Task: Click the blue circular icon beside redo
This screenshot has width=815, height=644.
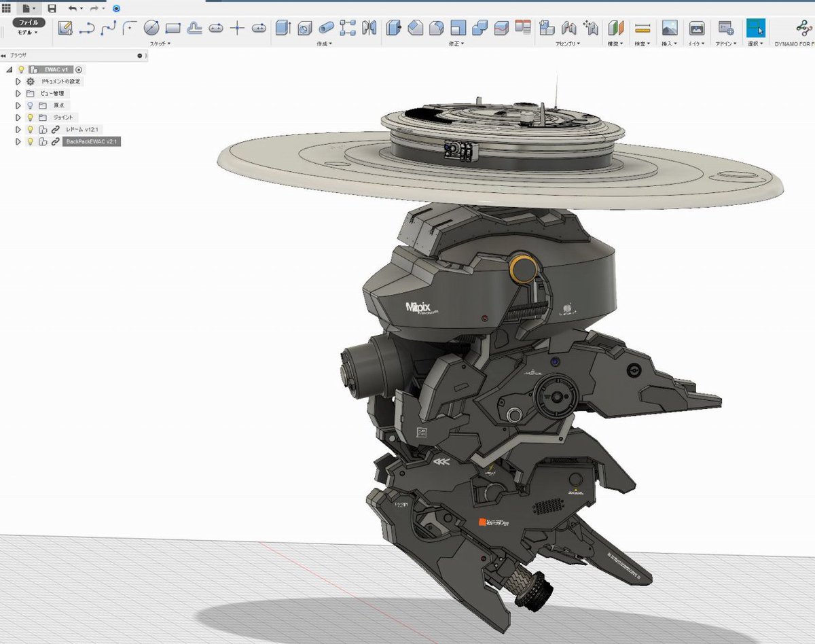Action: click(116, 8)
